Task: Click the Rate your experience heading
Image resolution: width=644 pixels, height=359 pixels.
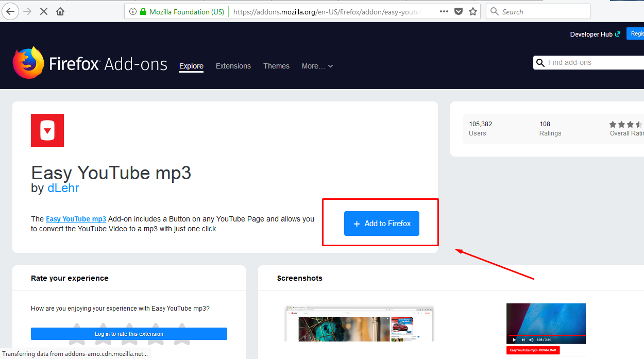Action: pos(70,278)
